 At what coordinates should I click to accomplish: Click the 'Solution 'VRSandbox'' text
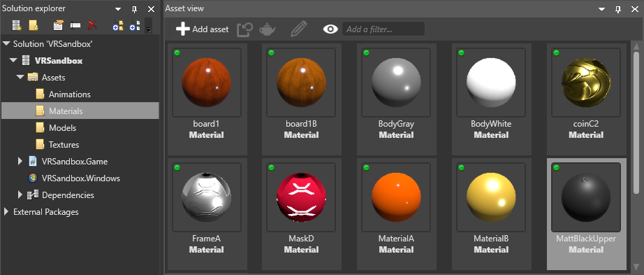[52, 43]
